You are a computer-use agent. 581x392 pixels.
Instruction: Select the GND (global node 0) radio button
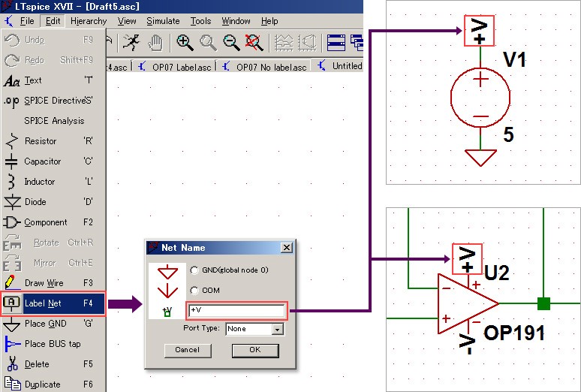coord(195,270)
